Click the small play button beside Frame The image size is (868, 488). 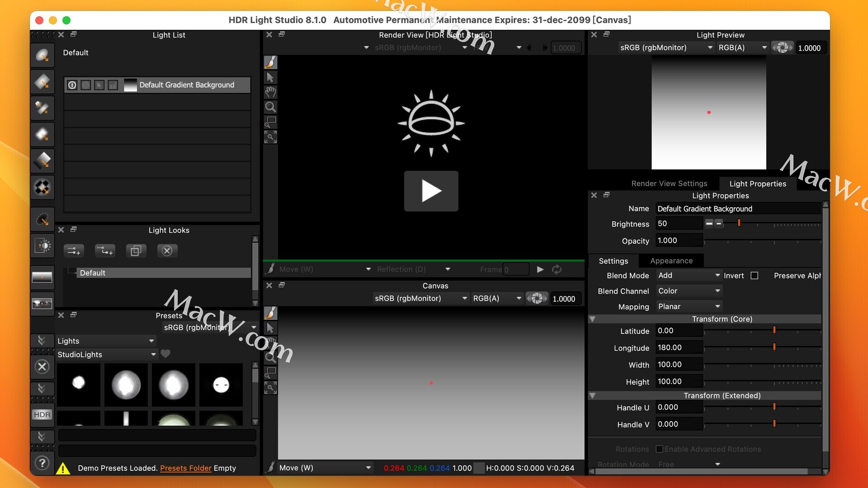[x=540, y=269]
